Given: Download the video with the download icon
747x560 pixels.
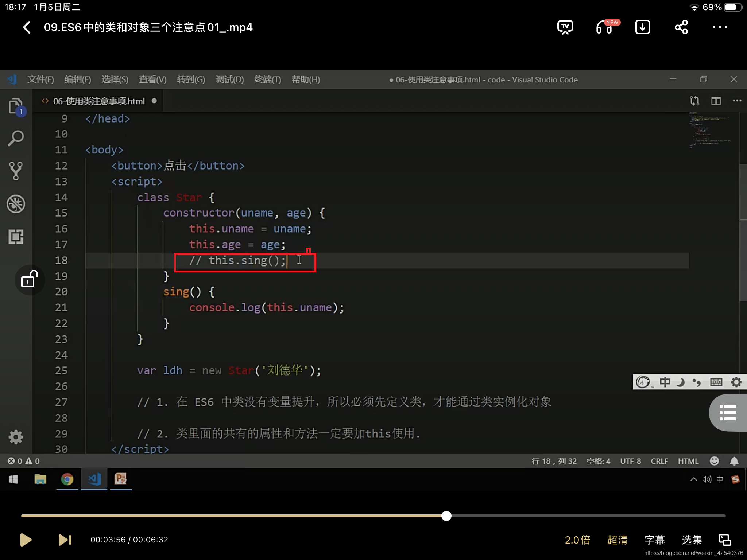Looking at the screenshot, I should [x=643, y=27].
